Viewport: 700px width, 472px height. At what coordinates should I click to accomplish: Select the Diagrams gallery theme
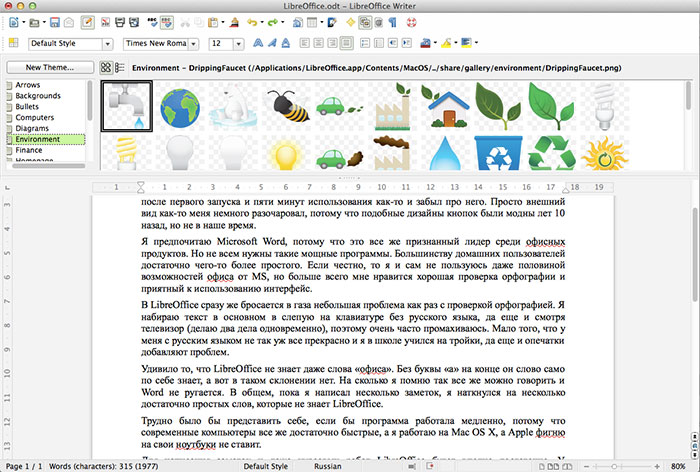32,128
